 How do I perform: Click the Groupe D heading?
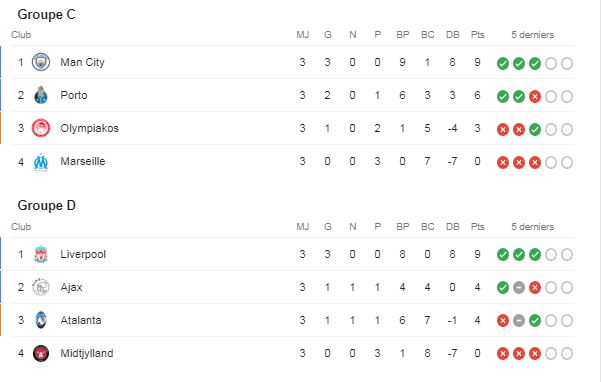click(x=46, y=206)
